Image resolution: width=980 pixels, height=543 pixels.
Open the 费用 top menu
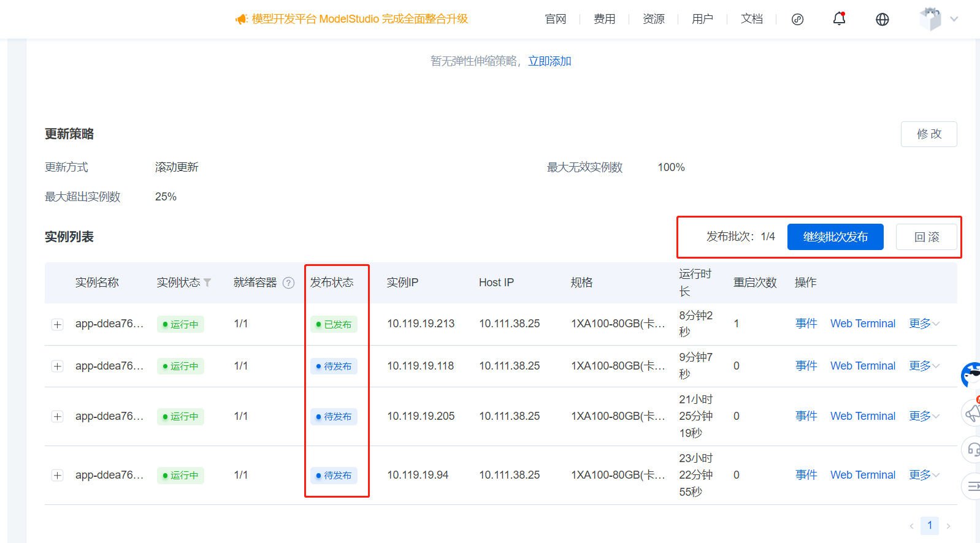(604, 19)
